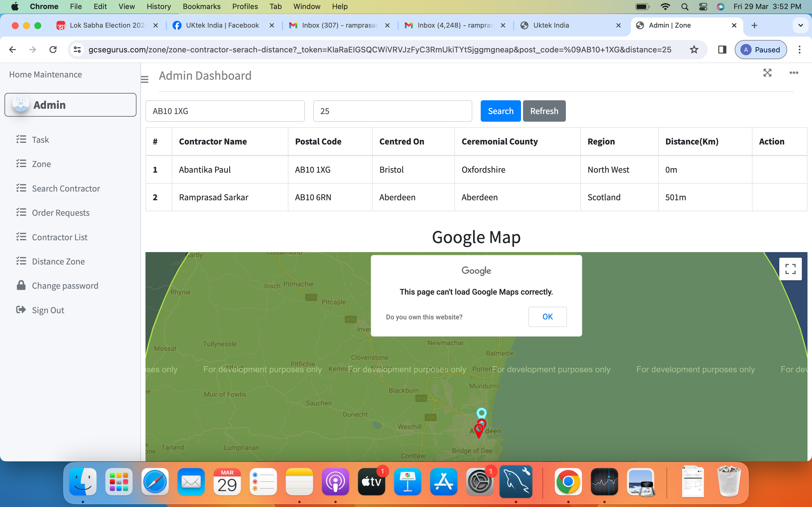Screen dimensions: 812x507
Task: Open Chrome three-dot menu
Action: pos(800,50)
